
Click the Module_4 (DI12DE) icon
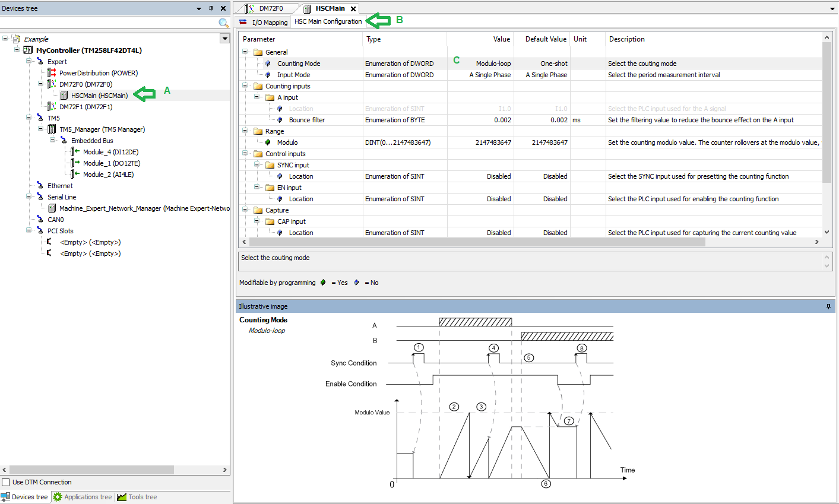(75, 152)
